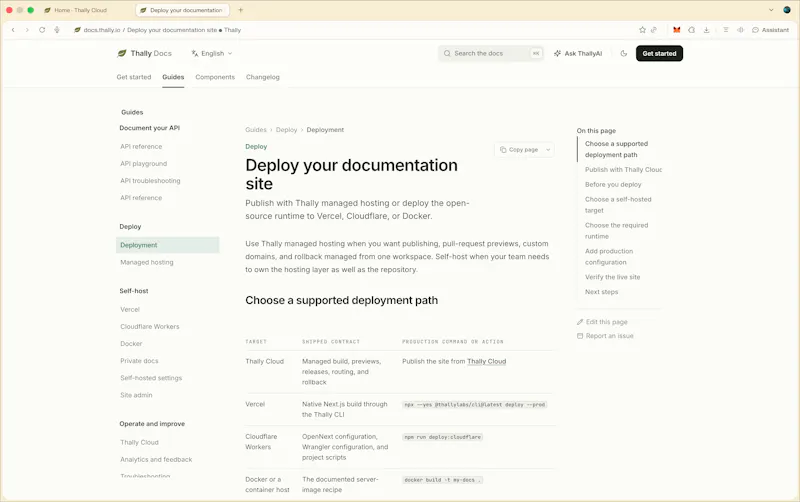The height and width of the screenshot is (502, 800).
Task: Toggle dark mode with the moon icon
Action: click(623, 53)
